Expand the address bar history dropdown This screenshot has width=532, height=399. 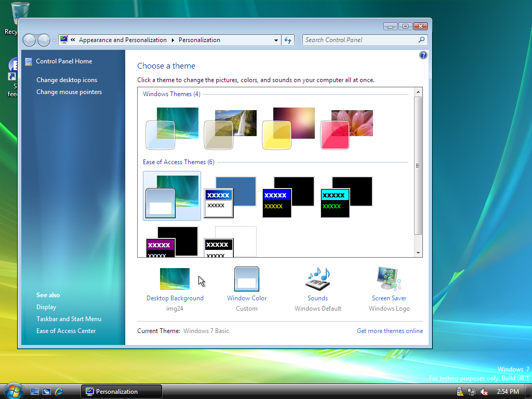click(276, 40)
